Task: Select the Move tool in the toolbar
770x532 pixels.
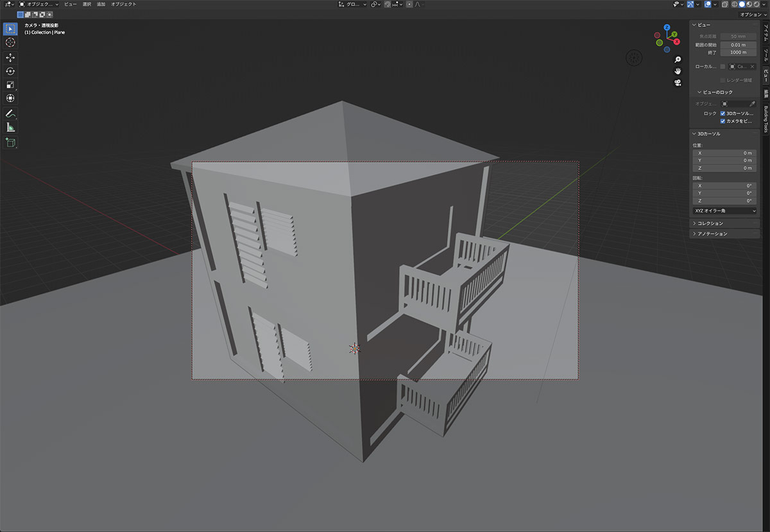Action: pyautogui.click(x=10, y=57)
